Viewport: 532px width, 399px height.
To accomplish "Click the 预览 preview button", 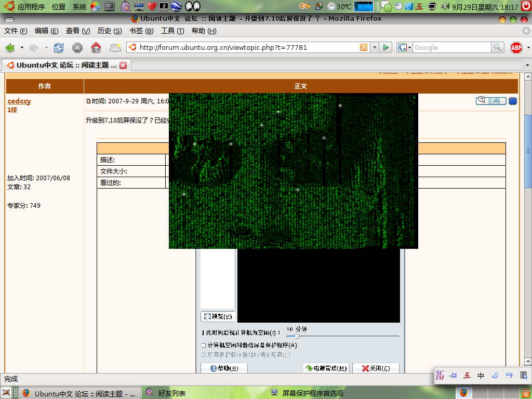I will point(218,316).
